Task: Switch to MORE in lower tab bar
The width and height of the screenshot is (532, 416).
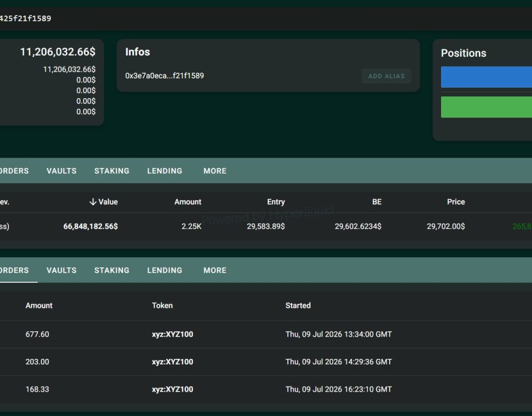Action: click(x=215, y=270)
